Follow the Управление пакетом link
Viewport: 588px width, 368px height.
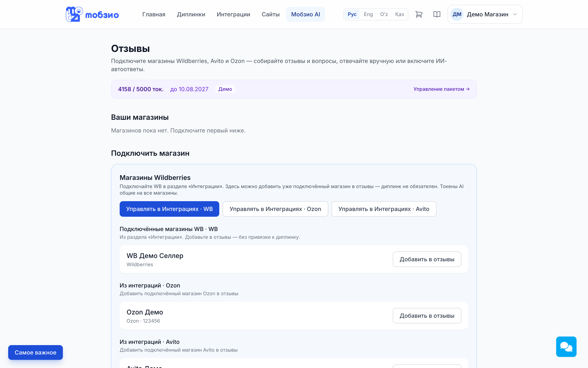pyautogui.click(x=441, y=89)
